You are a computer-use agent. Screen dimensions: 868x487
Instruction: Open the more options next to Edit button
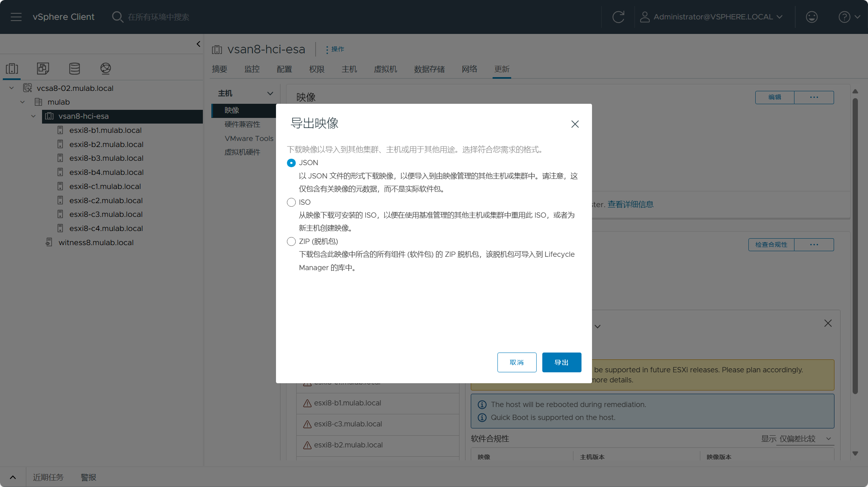click(x=814, y=97)
